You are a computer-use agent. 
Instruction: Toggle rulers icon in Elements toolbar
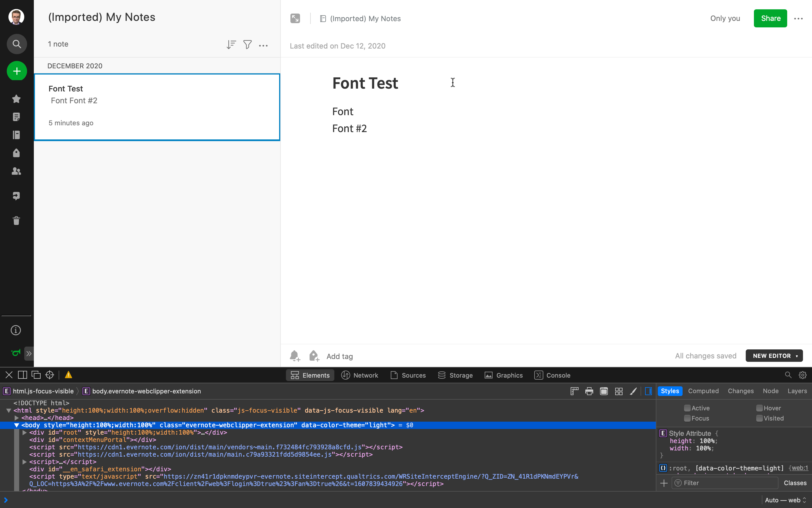[574, 391]
